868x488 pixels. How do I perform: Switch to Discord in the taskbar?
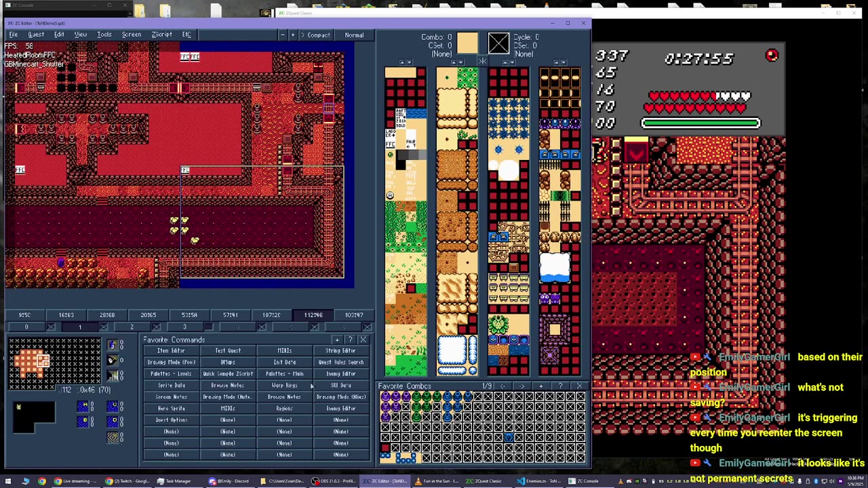pos(229,481)
